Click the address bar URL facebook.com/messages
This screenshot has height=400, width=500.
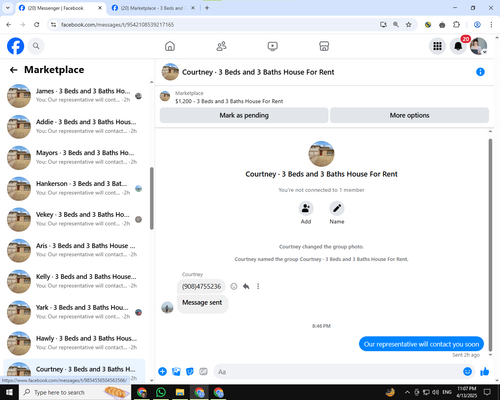pyautogui.click(x=117, y=25)
